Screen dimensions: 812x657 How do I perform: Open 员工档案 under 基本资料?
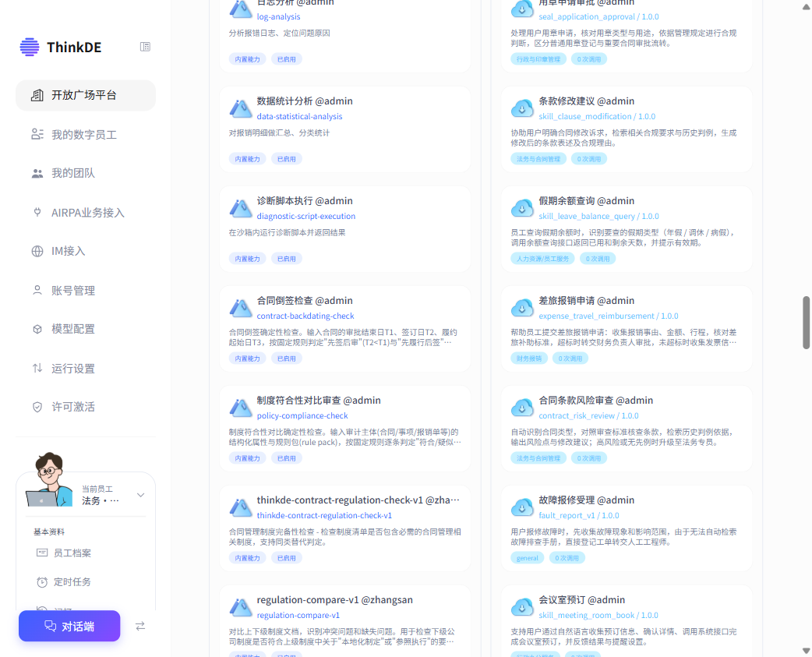(72, 553)
